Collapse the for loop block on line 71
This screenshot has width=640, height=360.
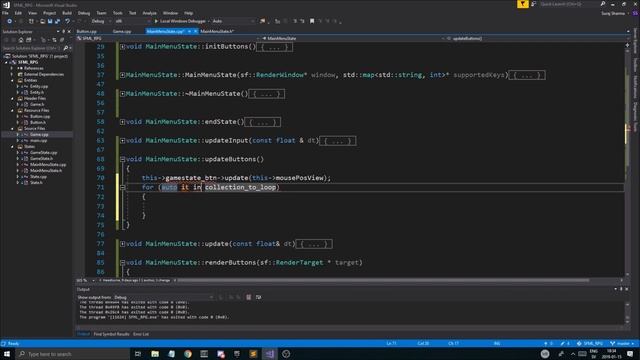coord(122,187)
